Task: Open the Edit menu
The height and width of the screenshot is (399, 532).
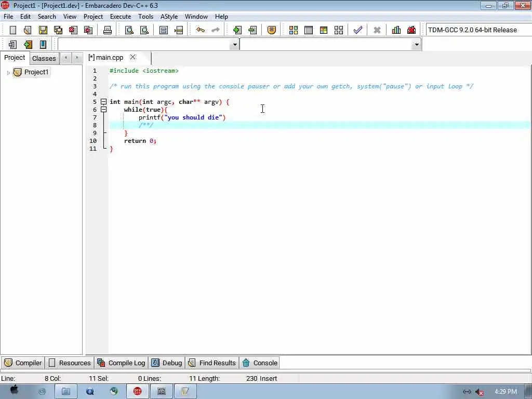Action: tap(25, 17)
